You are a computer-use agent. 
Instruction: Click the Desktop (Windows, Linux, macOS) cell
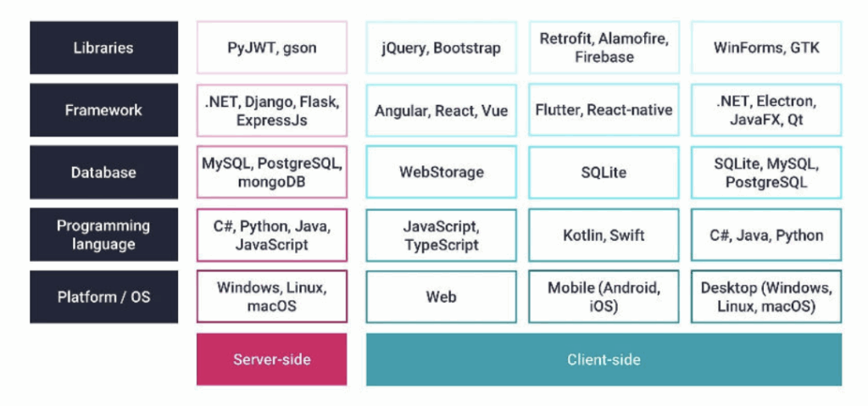(766, 297)
